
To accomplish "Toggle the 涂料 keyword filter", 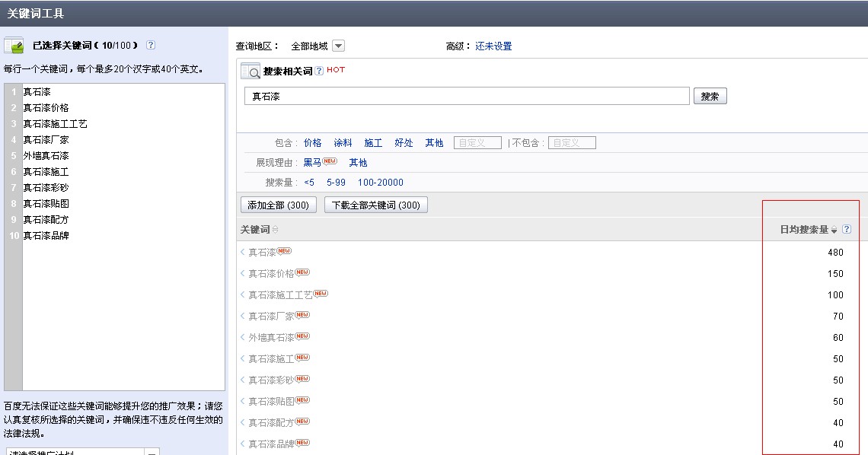I will point(343,142).
